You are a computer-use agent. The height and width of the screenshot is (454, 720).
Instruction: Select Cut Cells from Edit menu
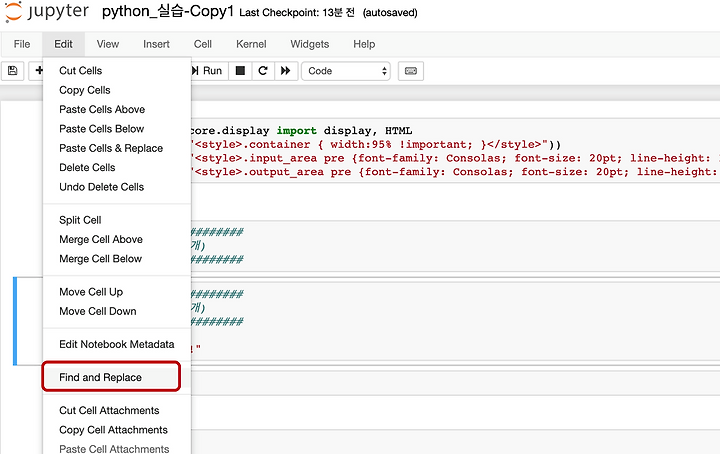pyautogui.click(x=117, y=71)
